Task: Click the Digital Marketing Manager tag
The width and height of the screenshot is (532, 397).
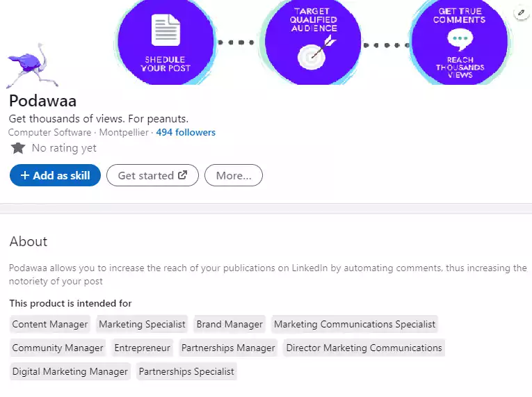Action: click(70, 371)
